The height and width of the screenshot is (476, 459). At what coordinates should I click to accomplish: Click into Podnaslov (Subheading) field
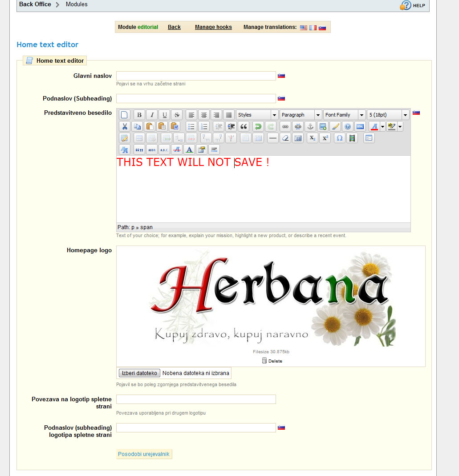pyautogui.click(x=196, y=98)
